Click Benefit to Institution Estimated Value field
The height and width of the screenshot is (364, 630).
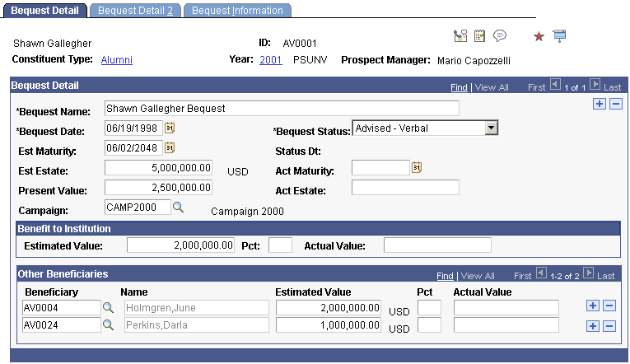point(180,245)
